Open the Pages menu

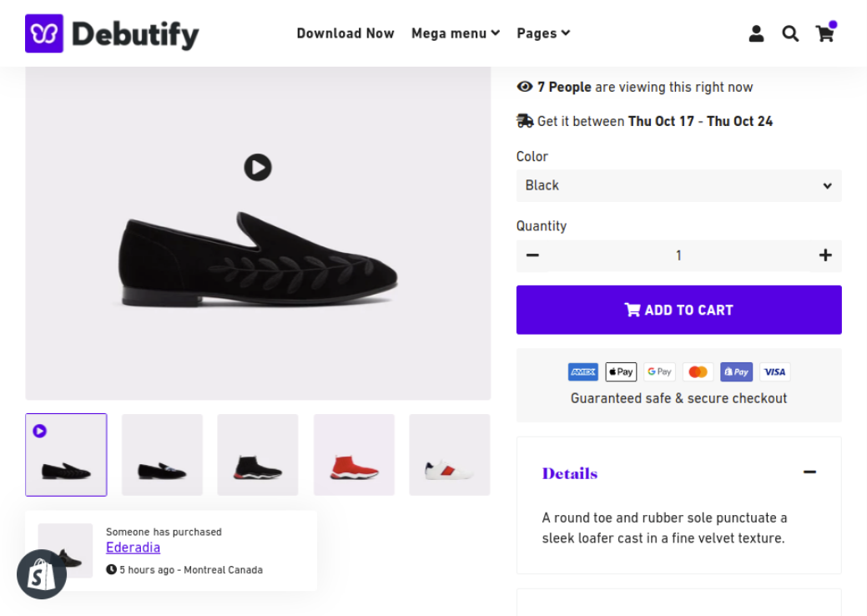[543, 33]
